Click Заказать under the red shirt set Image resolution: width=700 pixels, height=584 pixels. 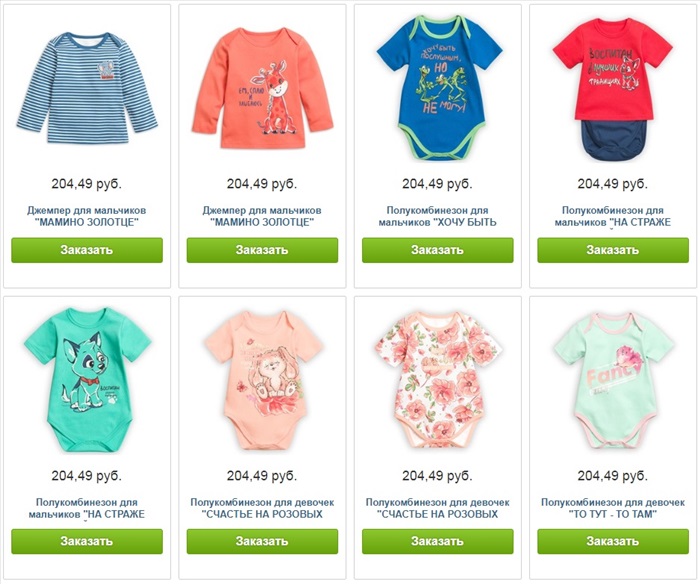tap(613, 250)
